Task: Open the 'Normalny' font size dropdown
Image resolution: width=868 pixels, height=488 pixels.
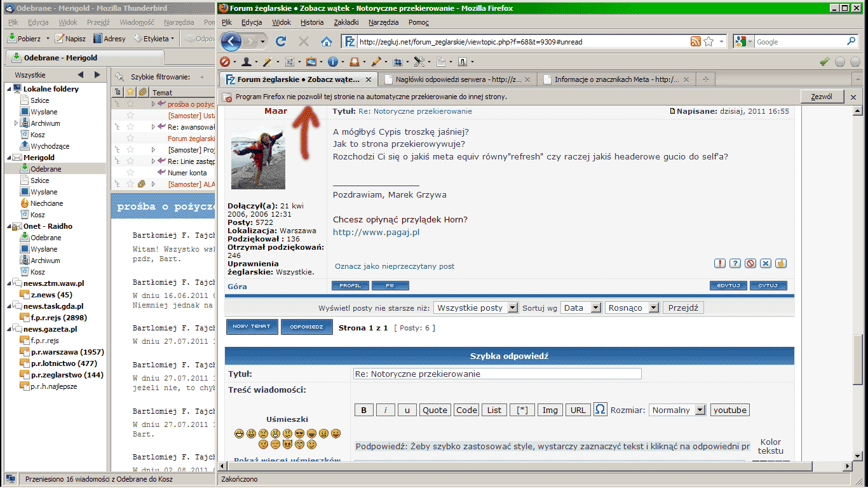Action: click(677, 410)
